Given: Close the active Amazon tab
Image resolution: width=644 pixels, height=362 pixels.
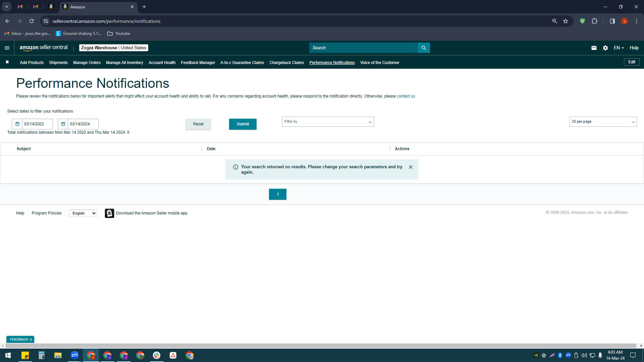Looking at the screenshot, I should [x=132, y=7].
